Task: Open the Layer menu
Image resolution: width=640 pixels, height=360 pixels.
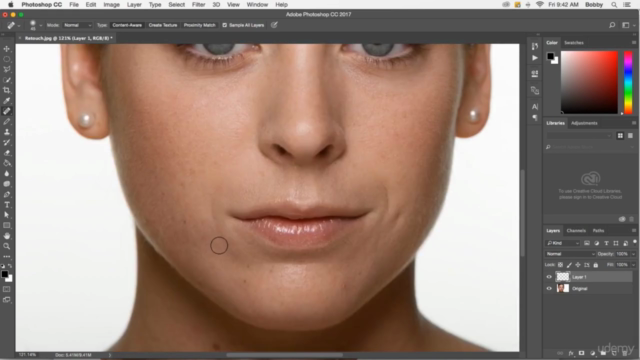Action: [134, 4]
